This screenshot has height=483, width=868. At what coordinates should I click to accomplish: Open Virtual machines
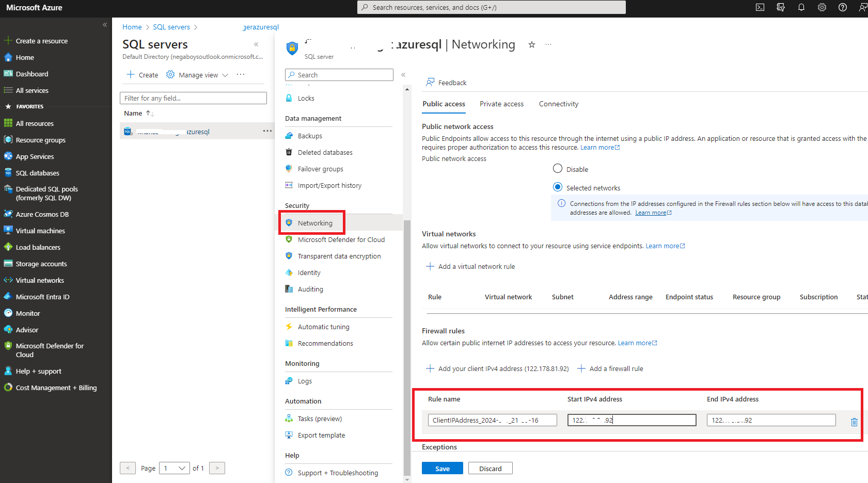(40, 231)
